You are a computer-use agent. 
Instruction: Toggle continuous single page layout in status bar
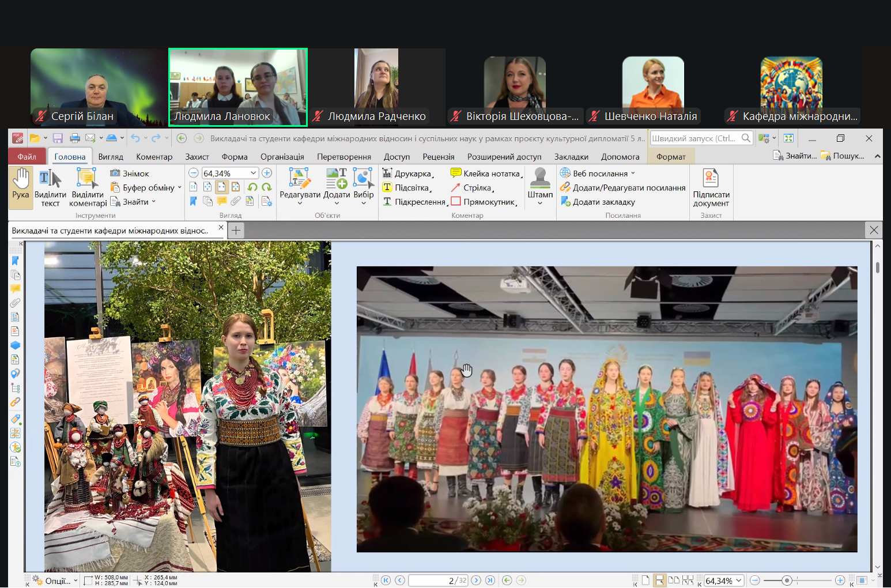659,581
